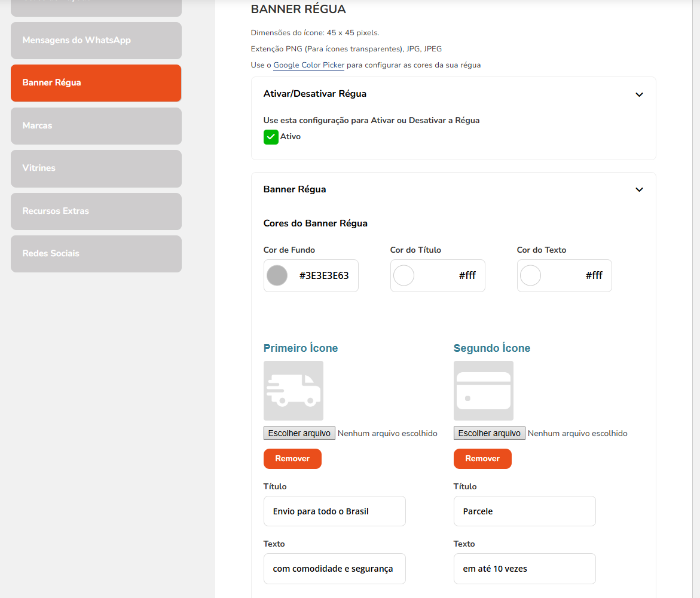Click the Cor do Texto color swatch
Image resolution: width=700 pixels, height=598 pixels.
pyautogui.click(x=531, y=275)
